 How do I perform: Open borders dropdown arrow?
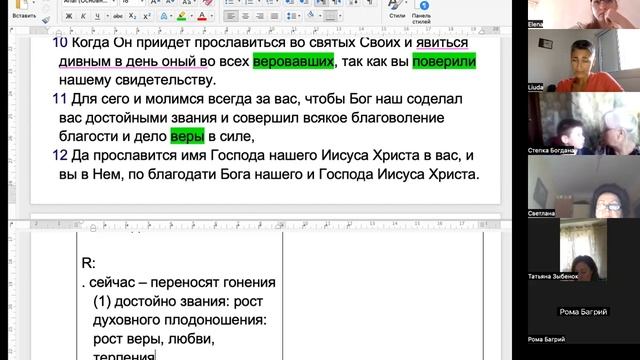[x=340, y=16]
